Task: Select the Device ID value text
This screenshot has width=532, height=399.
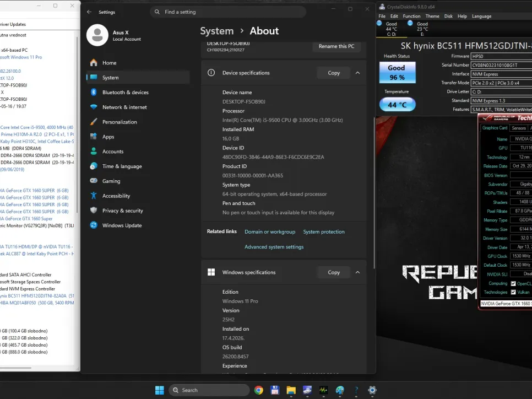Action: (x=273, y=157)
